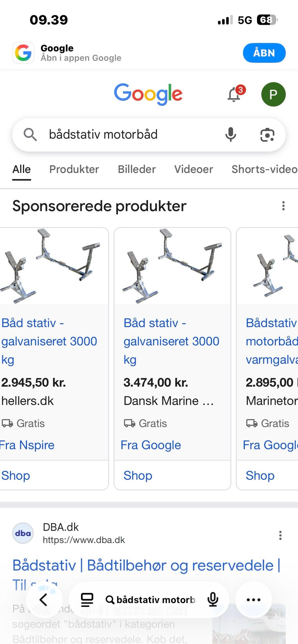Image resolution: width=298 pixels, height=644 pixels.
Task: Select the Videoer tab
Action: [x=193, y=169]
